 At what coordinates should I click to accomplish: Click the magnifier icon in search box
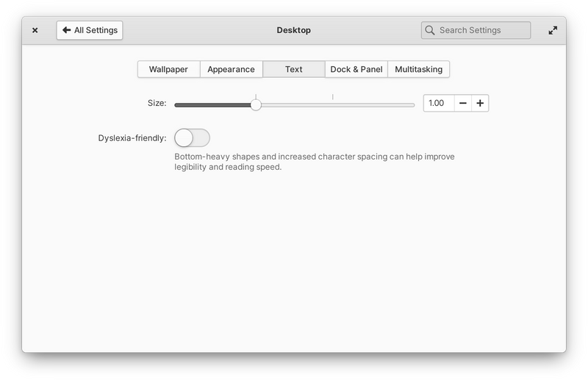click(430, 30)
